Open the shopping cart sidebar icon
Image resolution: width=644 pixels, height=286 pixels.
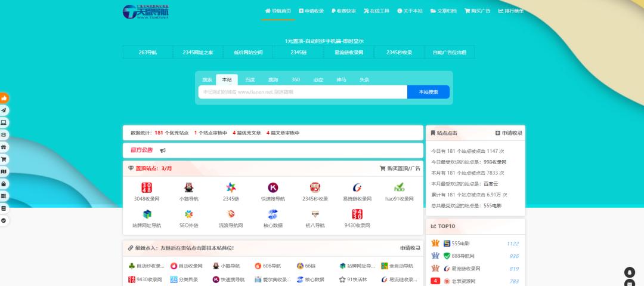4,159
